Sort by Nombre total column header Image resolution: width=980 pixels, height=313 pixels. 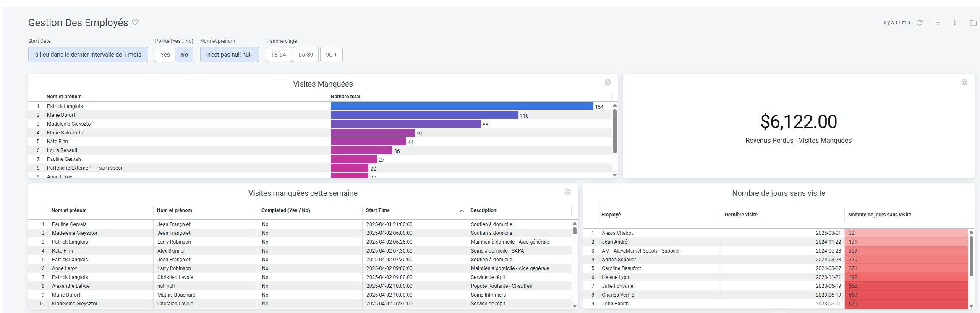coord(345,97)
